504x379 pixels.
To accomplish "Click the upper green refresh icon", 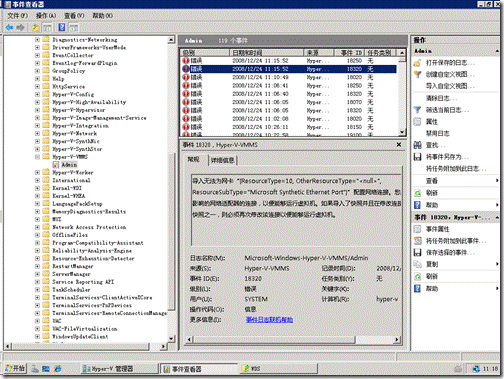I will (x=417, y=193).
